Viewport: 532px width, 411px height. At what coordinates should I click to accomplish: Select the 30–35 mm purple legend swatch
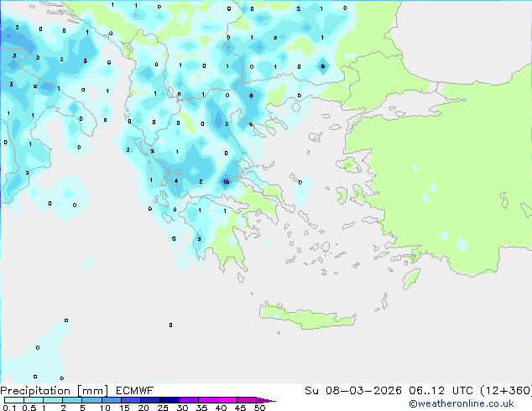(189, 400)
